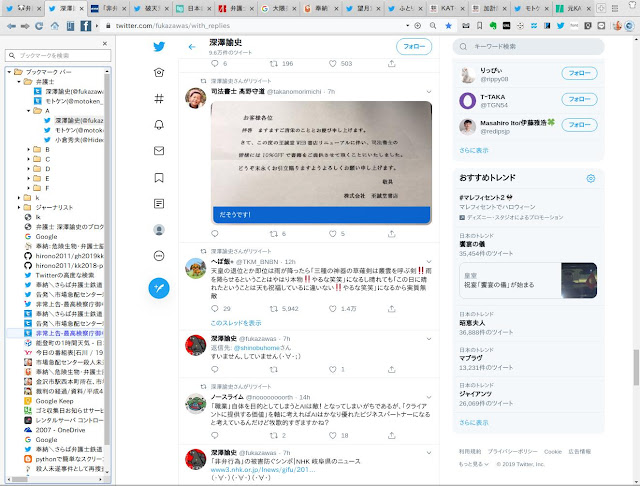The width and height of the screenshot is (640, 486).
Task: Expand bookmark folder B
Action: pos(29,149)
